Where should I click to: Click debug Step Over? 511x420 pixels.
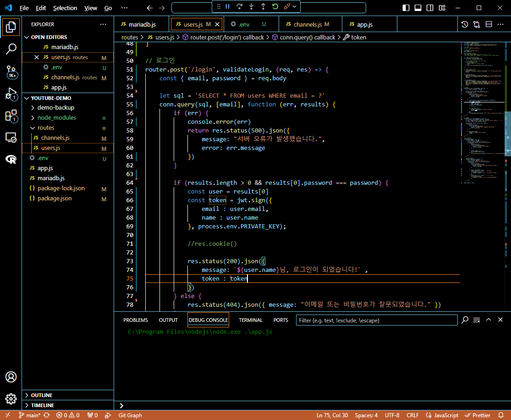240,6
